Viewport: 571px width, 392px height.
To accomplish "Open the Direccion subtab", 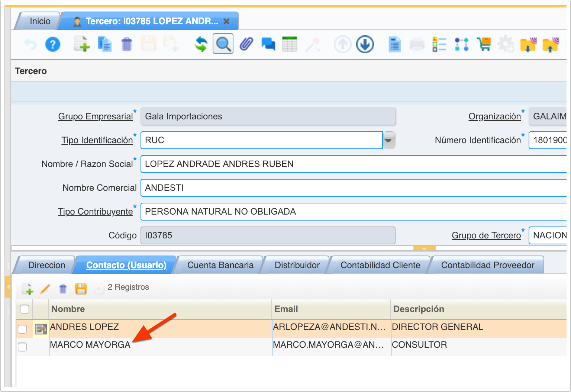I will [46, 265].
